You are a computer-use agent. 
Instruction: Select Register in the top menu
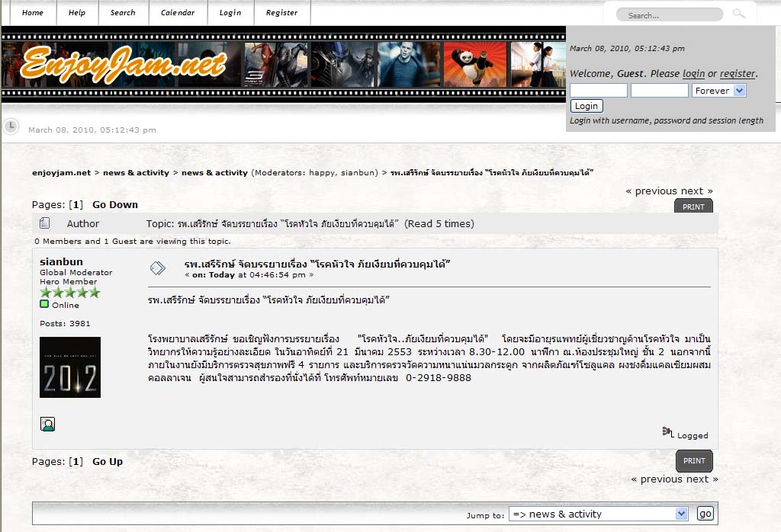[281, 12]
